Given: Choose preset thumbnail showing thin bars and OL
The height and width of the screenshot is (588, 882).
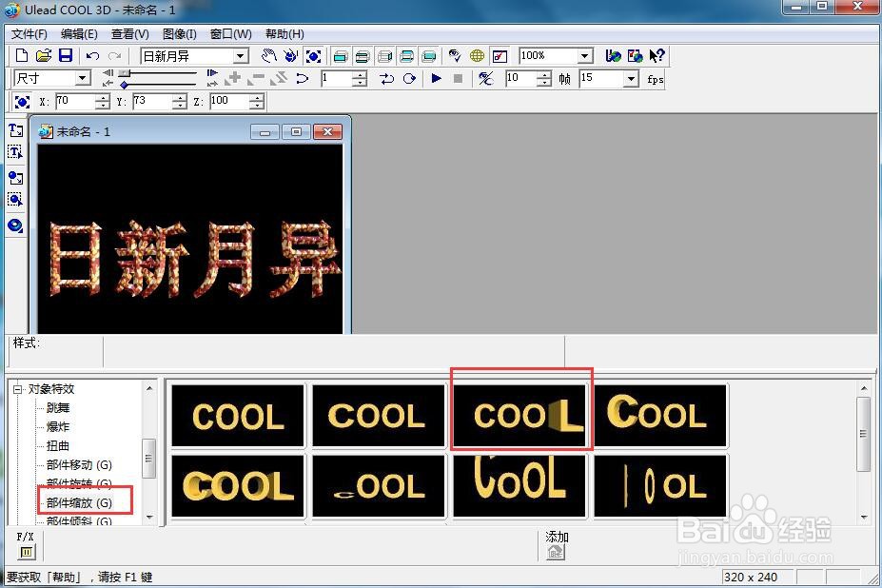Looking at the screenshot, I should point(660,485).
